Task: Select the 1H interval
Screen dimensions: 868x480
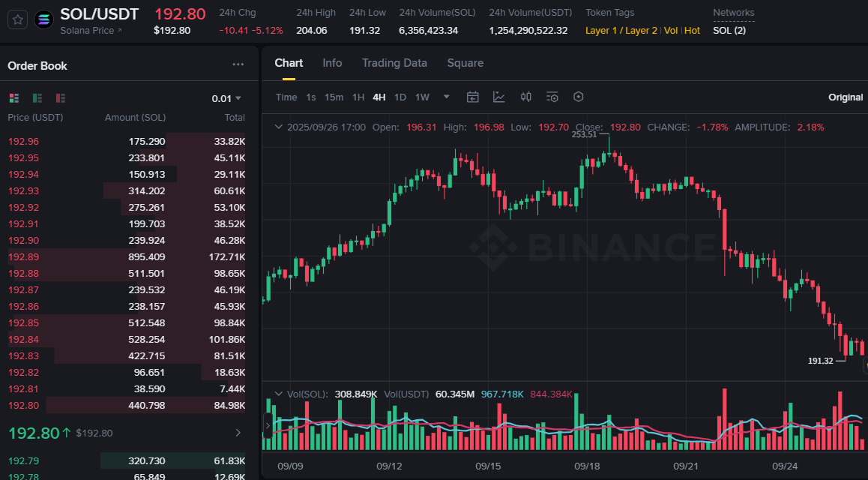Action: pyautogui.click(x=358, y=97)
